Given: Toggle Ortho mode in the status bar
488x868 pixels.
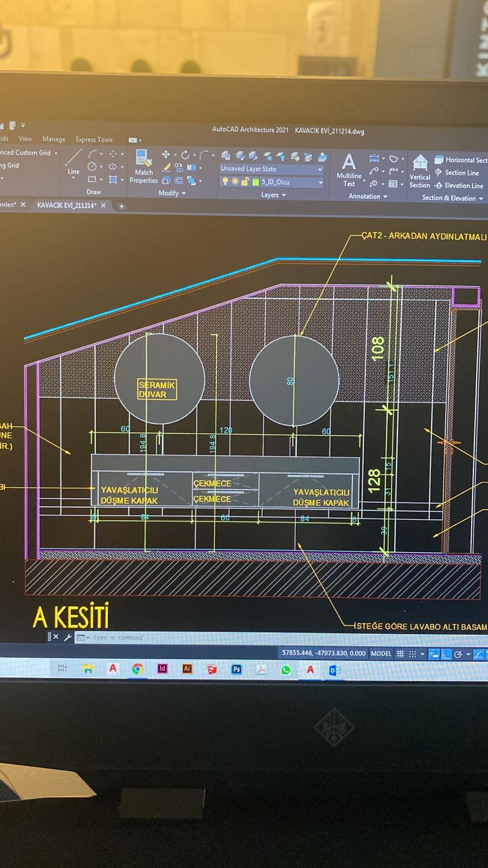Looking at the screenshot, I should (446, 654).
